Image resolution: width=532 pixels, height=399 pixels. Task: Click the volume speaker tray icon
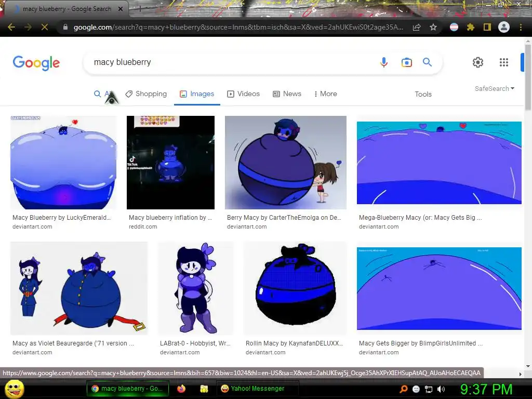point(441,389)
